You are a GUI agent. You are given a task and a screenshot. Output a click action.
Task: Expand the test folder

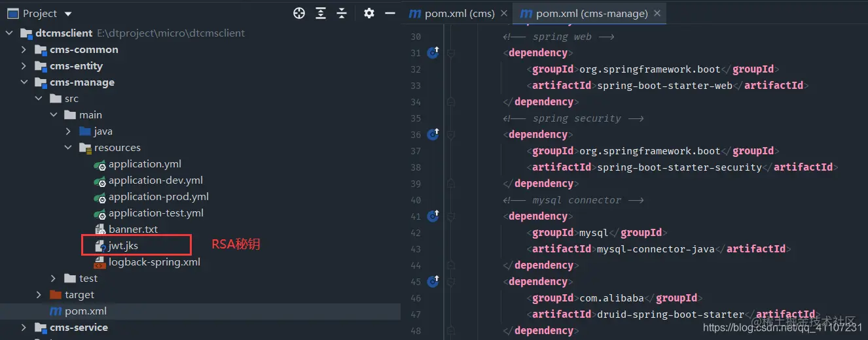(53, 278)
